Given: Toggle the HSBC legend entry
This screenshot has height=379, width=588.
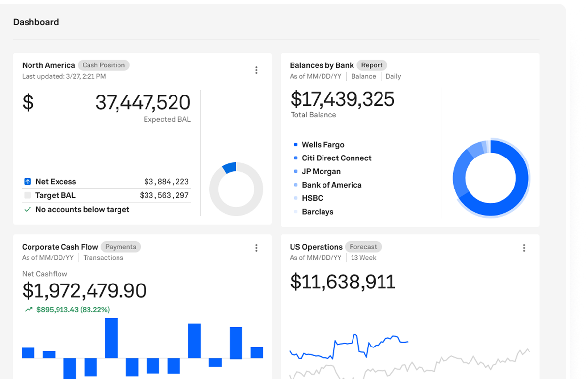Looking at the screenshot, I should [312, 198].
